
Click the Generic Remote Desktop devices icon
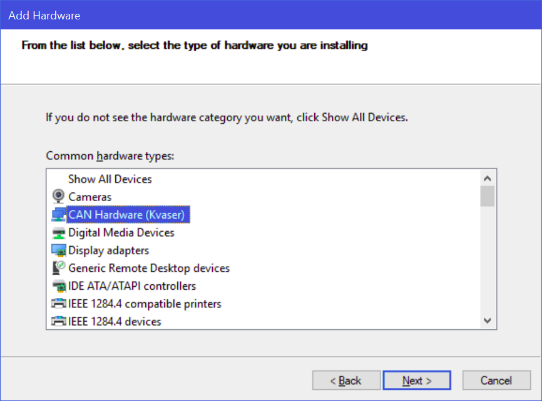coord(58,268)
